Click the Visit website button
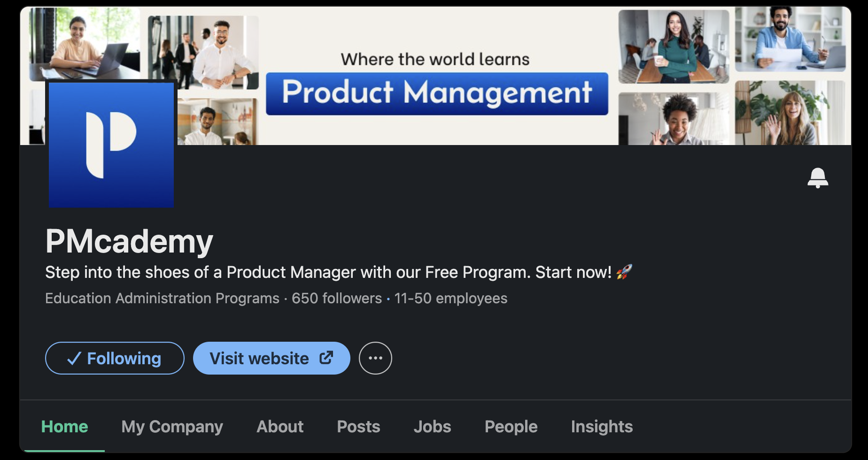868x460 pixels. click(271, 358)
